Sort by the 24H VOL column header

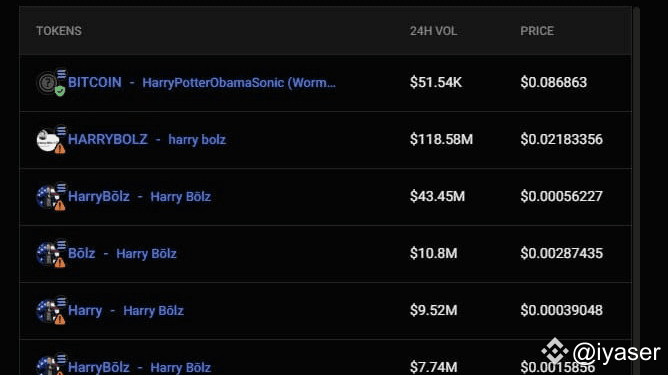pyautogui.click(x=433, y=31)
